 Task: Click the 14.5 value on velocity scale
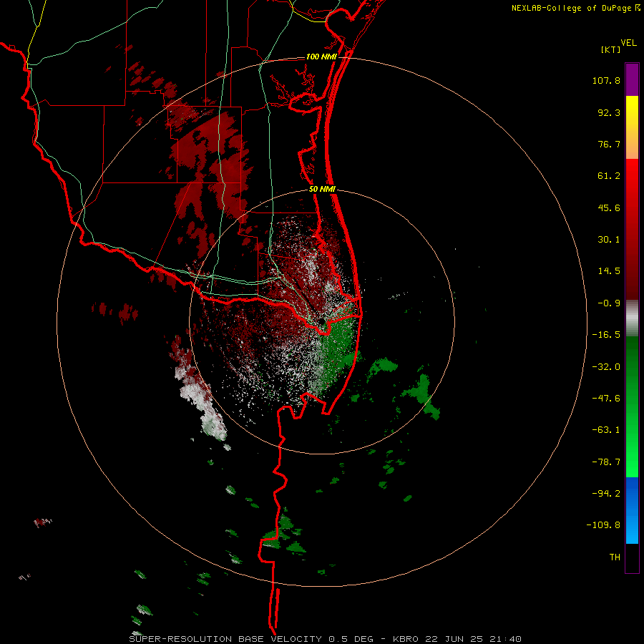click(609, 271)
